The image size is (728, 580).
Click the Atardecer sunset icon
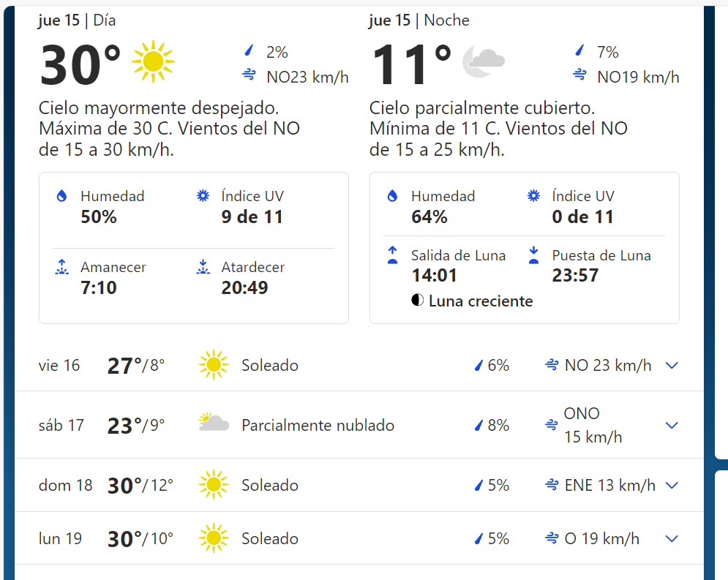(x=203, y=267)
